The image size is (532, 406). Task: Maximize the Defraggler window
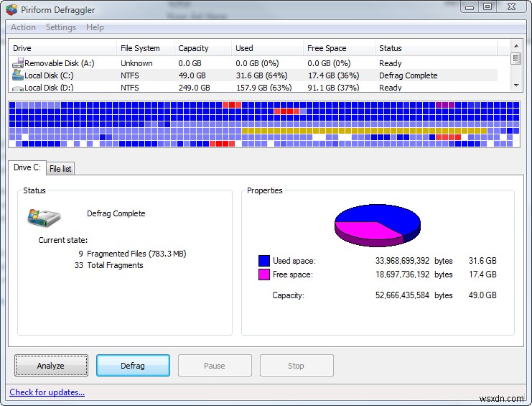click(x=487, y=6)
